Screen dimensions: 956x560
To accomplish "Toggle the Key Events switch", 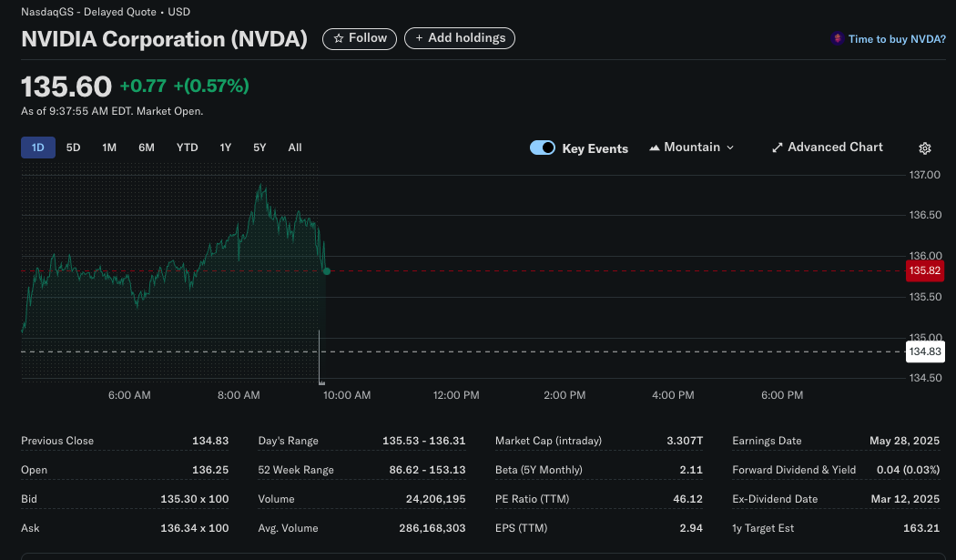I will [542, 148].
